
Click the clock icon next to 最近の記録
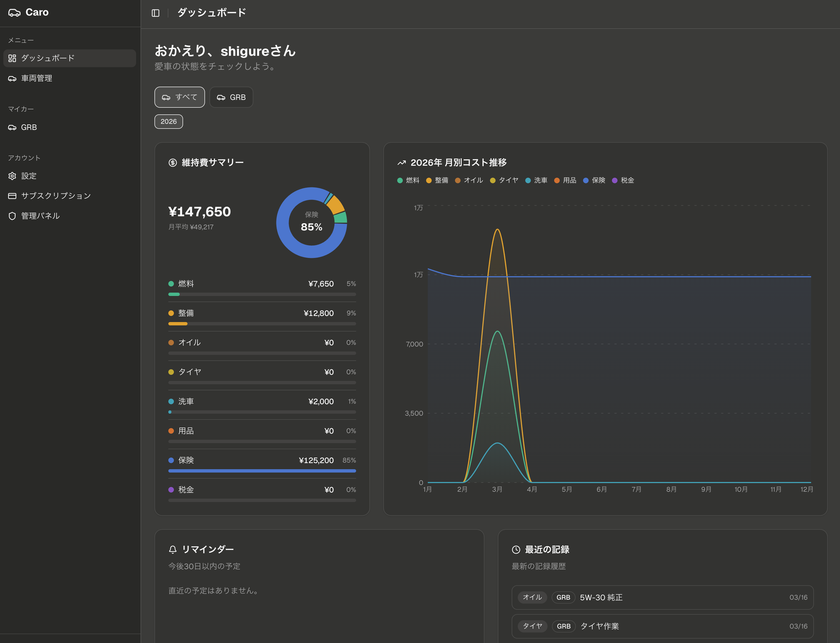(516, 550)
